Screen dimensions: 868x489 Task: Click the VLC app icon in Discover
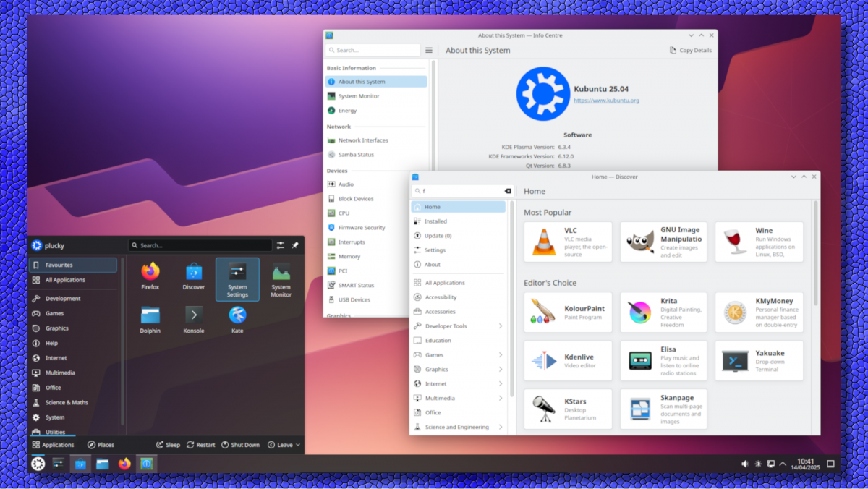point(543,242)
